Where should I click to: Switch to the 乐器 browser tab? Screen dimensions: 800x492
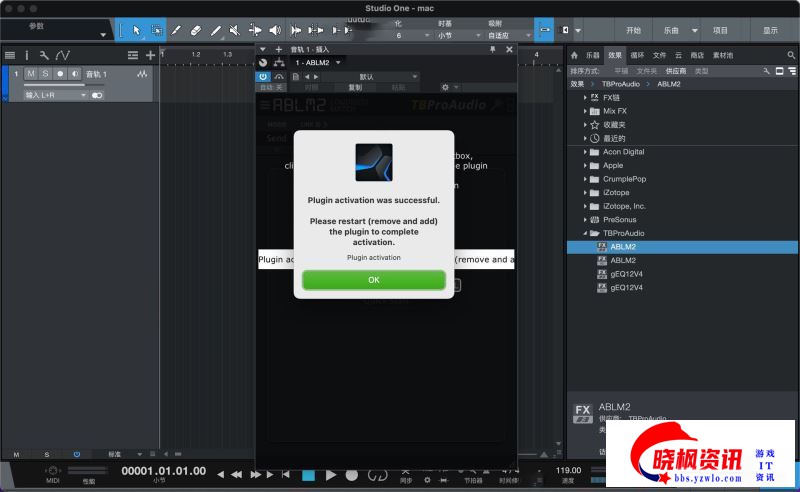click(592, 55)
